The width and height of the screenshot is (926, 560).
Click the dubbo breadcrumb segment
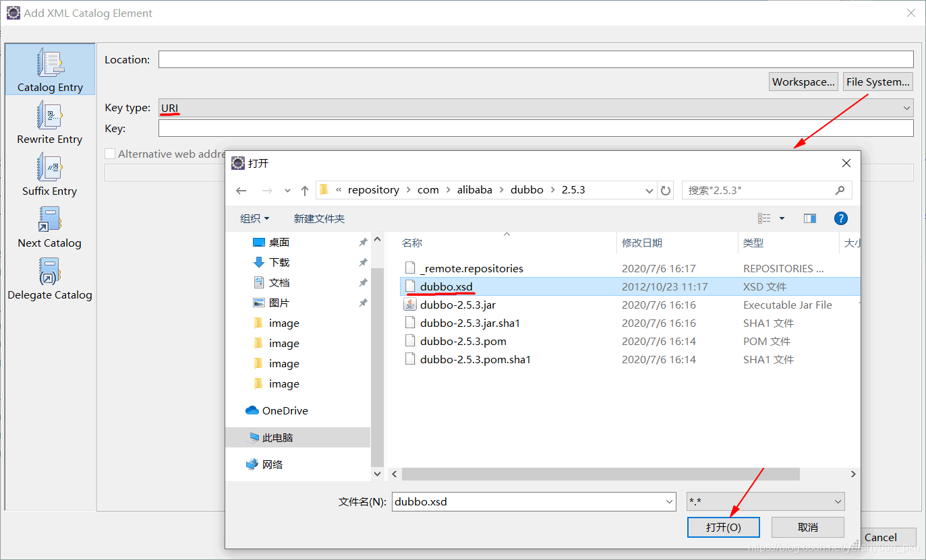point(527,190)
